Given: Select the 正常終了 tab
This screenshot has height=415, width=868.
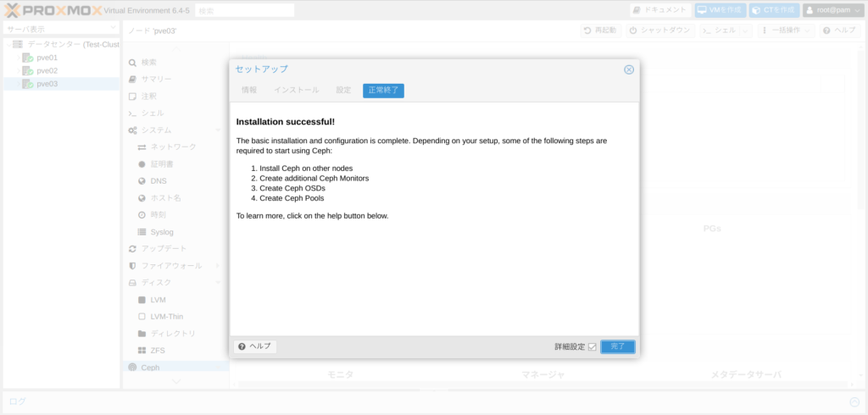Looking at the screenshot, I should click(x=384, y=91).
